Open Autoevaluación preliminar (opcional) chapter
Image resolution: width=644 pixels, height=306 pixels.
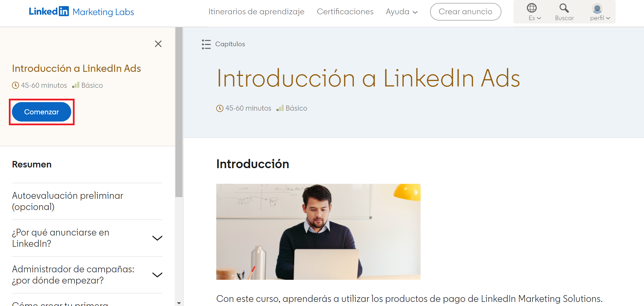67,201
